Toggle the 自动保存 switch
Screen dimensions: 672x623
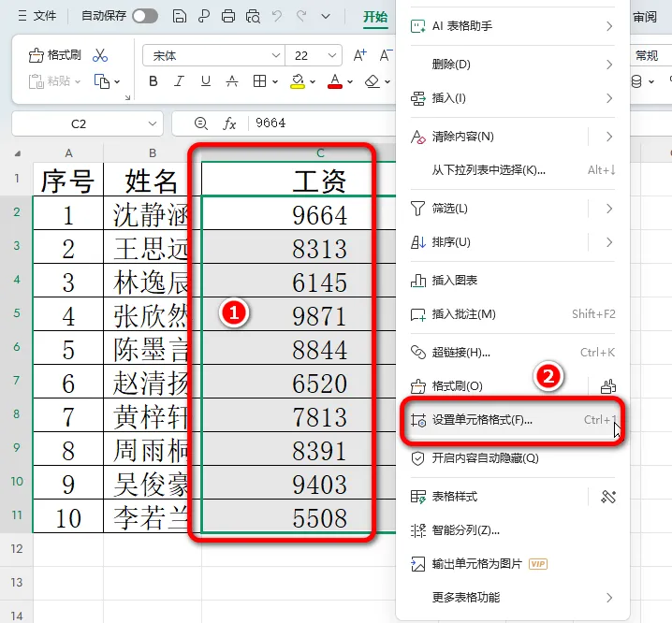tap(145, 16)
